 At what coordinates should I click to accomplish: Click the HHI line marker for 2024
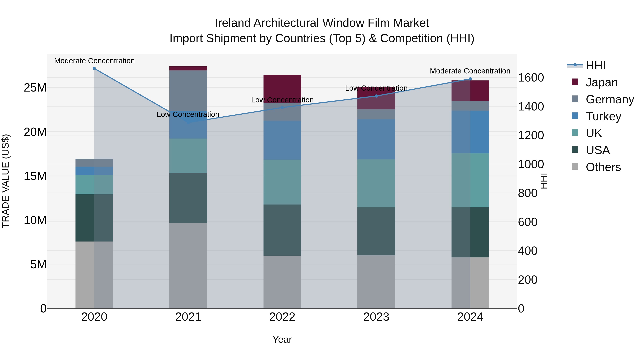[470, 79]
